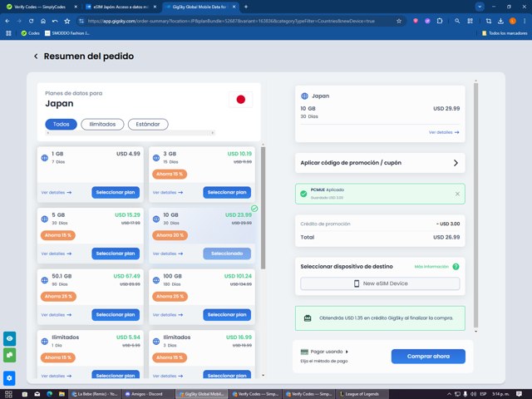
Task: Select the Todos plan filter
Action: coord(61,124)
